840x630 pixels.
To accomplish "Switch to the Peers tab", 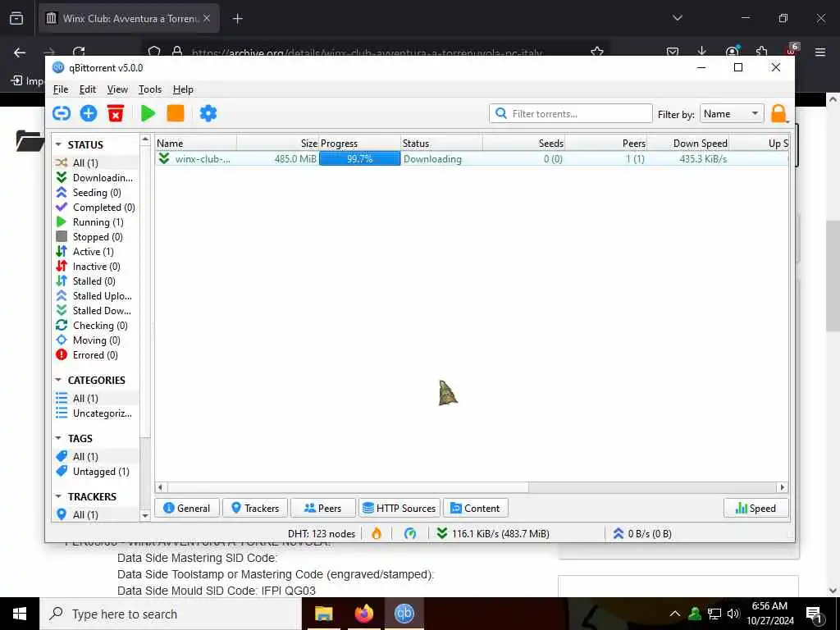I will click(323, 508).
